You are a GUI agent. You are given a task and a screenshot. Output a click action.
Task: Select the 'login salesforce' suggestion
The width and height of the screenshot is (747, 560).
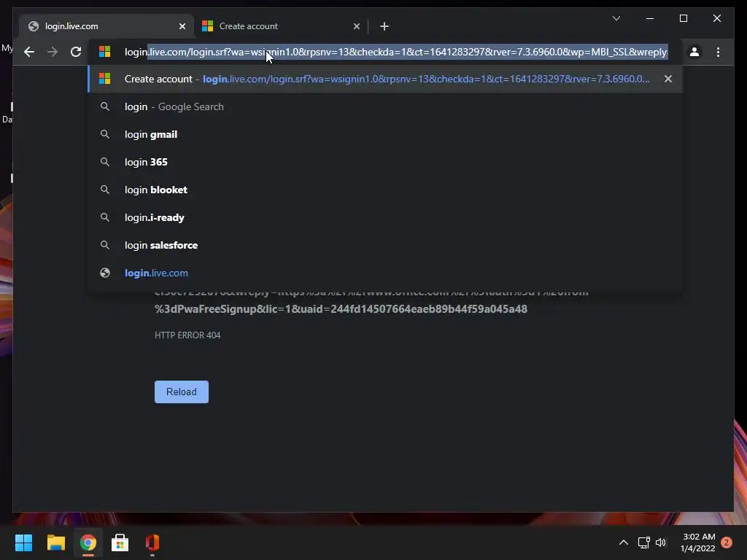pyautogui.click(x=385, y=245)
